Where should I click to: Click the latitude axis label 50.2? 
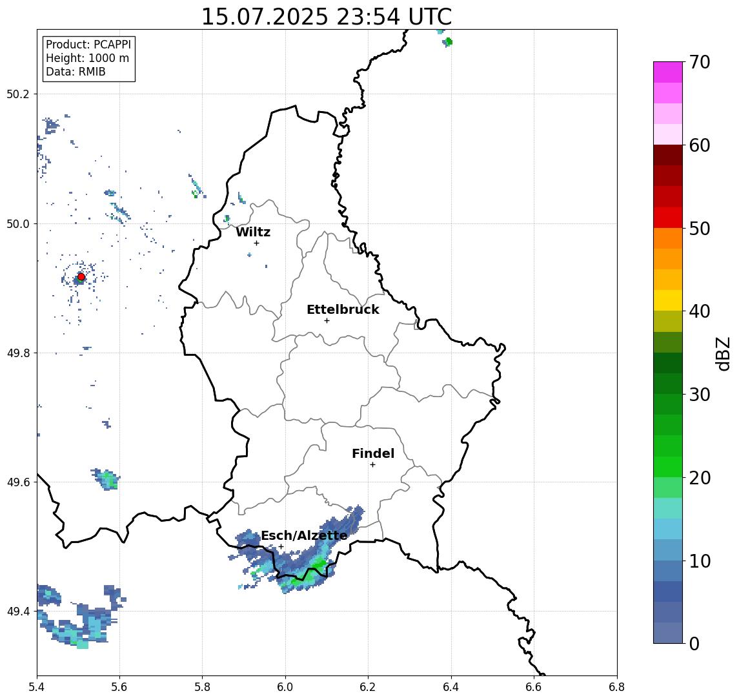pos(18,94)
